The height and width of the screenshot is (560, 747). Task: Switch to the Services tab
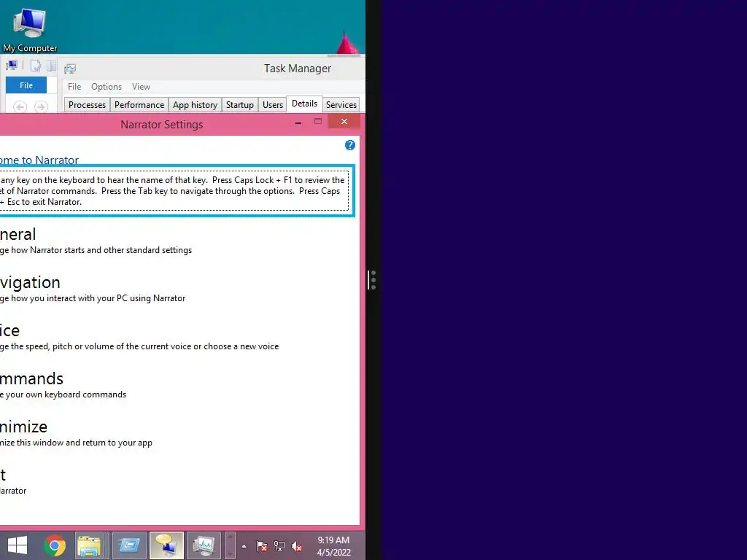click(341, 105)
